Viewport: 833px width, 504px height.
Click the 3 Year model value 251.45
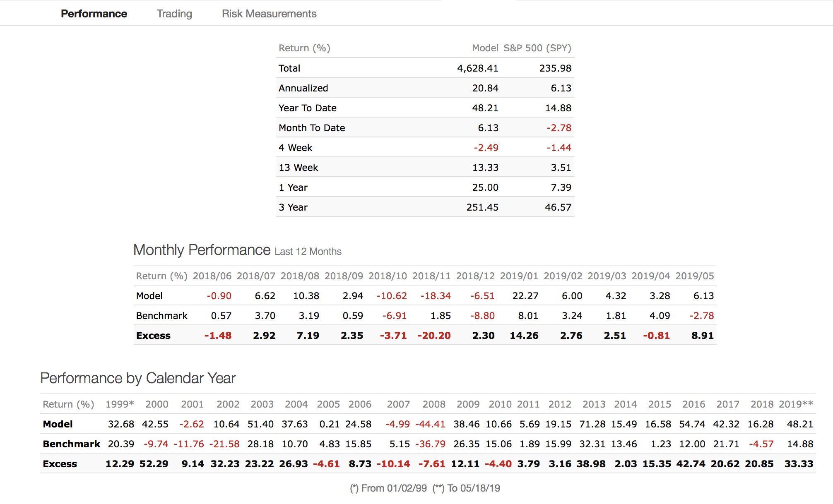click(482, 207)
